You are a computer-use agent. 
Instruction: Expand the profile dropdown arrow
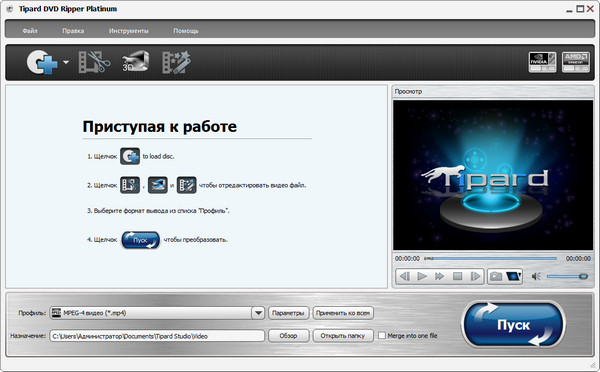point(258,313)
